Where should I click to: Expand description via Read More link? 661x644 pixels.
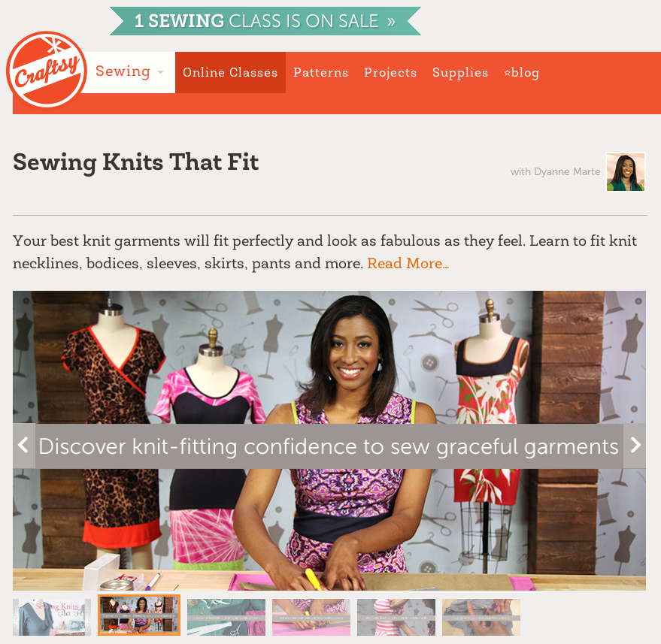pyautogui.click(x=408, y=263)
